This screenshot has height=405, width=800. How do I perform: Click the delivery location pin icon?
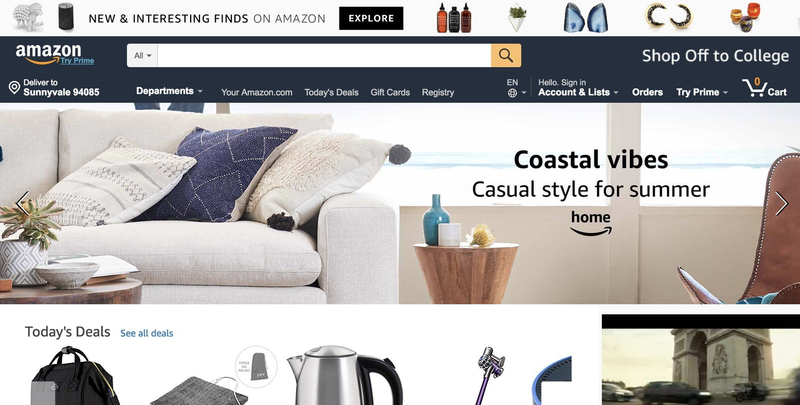tap(14, 88)
